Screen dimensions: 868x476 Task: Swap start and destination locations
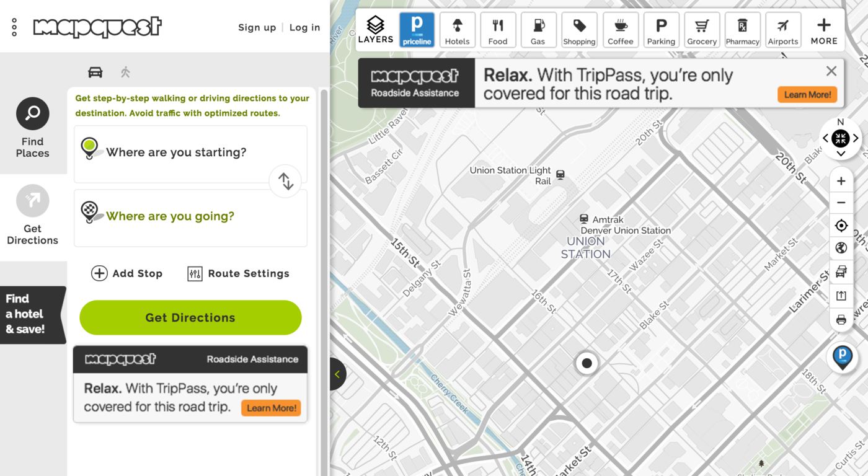(x=285, y=182)
